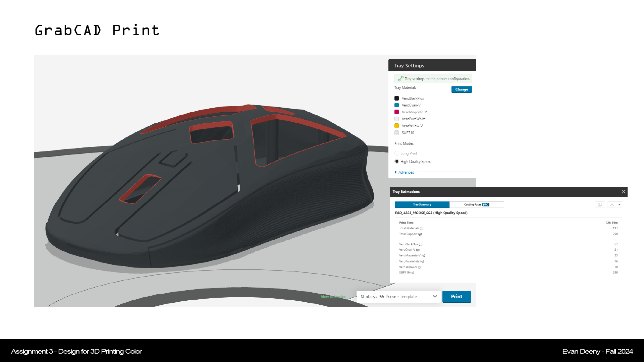
Task: Click the tray settings match link icon
Action: coord(400,79)
